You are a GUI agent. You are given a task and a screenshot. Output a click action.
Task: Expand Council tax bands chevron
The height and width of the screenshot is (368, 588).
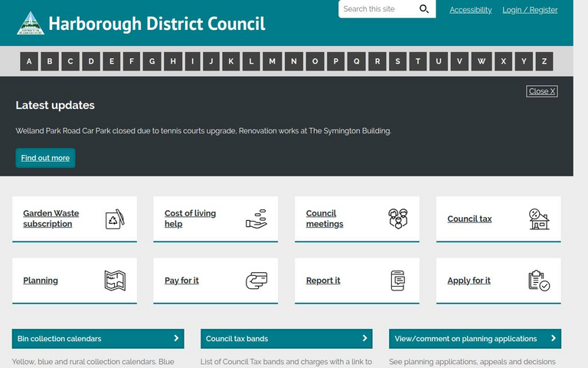pos(364,338)
